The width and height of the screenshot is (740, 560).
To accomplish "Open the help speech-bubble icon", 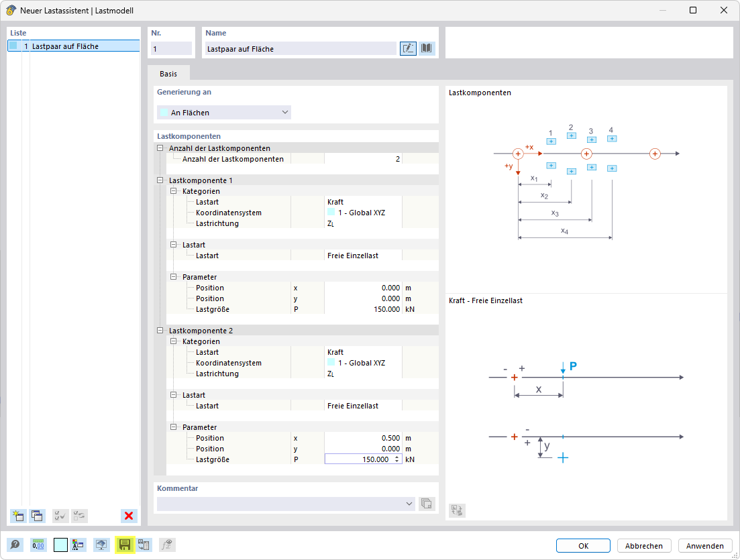I will (x=15, y=545).
